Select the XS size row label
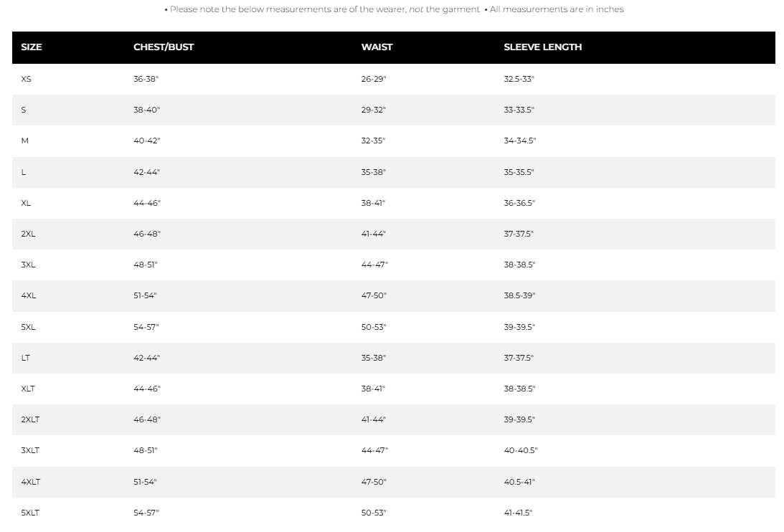 click(27, 79)
